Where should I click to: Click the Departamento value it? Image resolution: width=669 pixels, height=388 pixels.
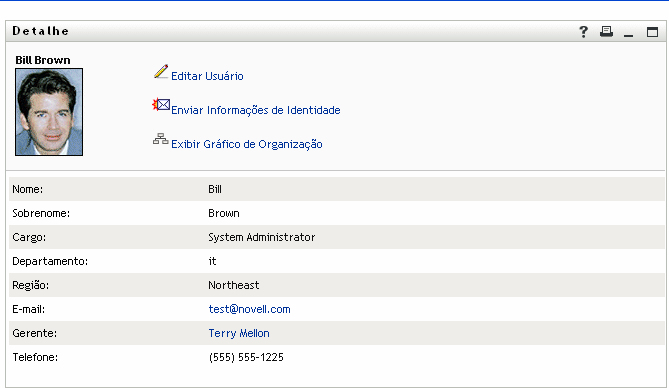coord(212,261)
